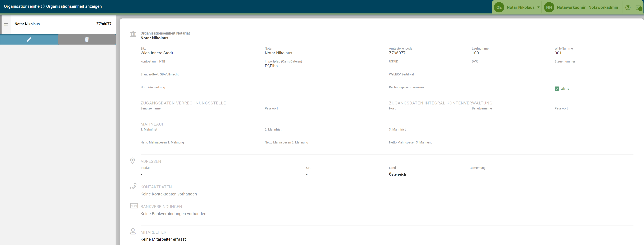
Task: Click Keine Bankverbindungen vorhanden text
Action: pyautogui.click(x=173, y=214)
